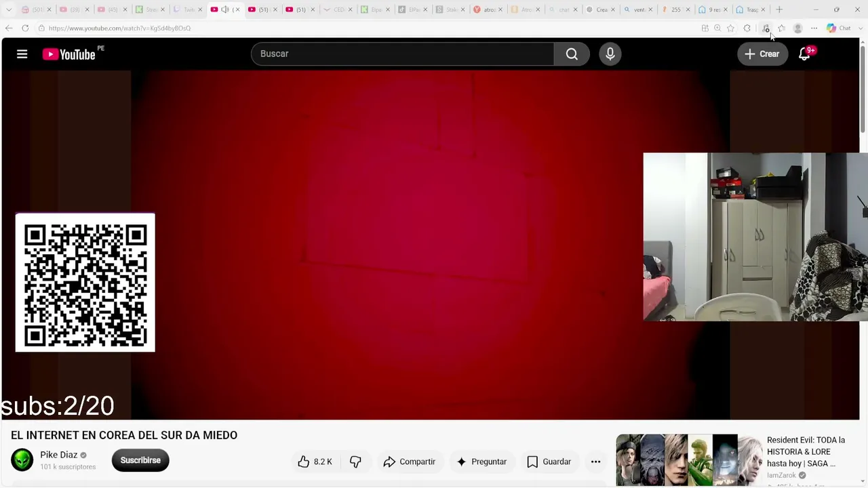
Task: Add page to favorites with star icon
Action: 730,28
